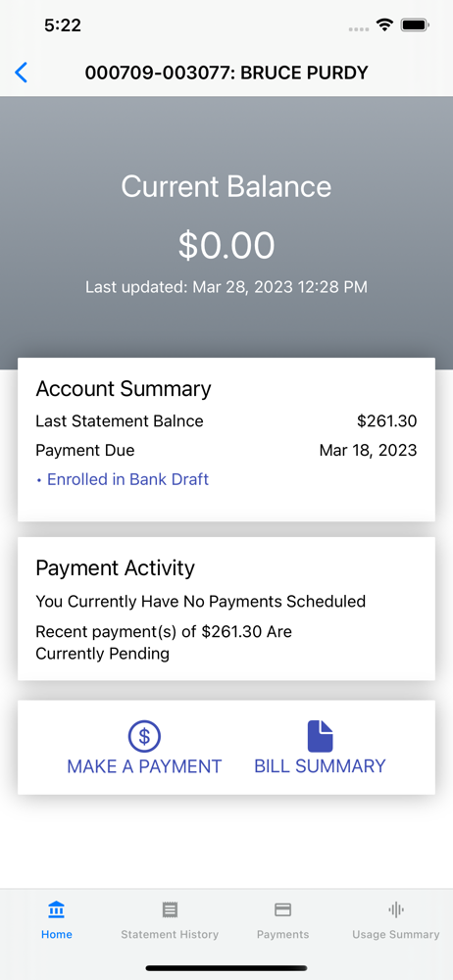Go back using the blue chevron arrow

[22, 73]
